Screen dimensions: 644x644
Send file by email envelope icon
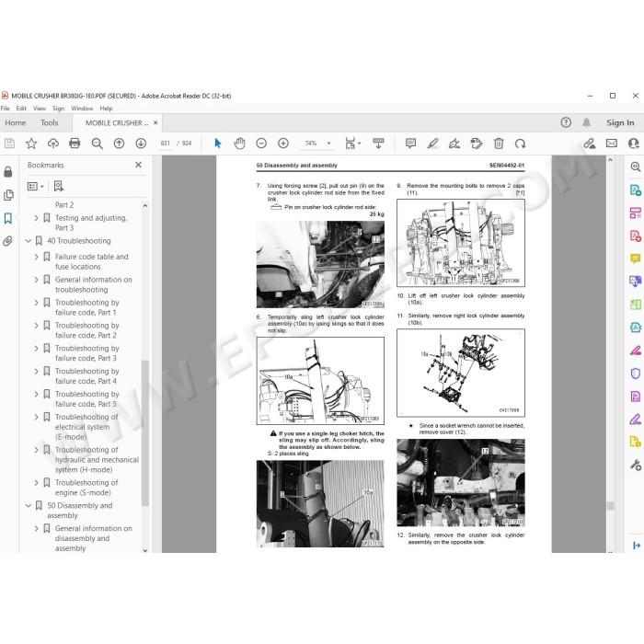click(x=612, y=144)
